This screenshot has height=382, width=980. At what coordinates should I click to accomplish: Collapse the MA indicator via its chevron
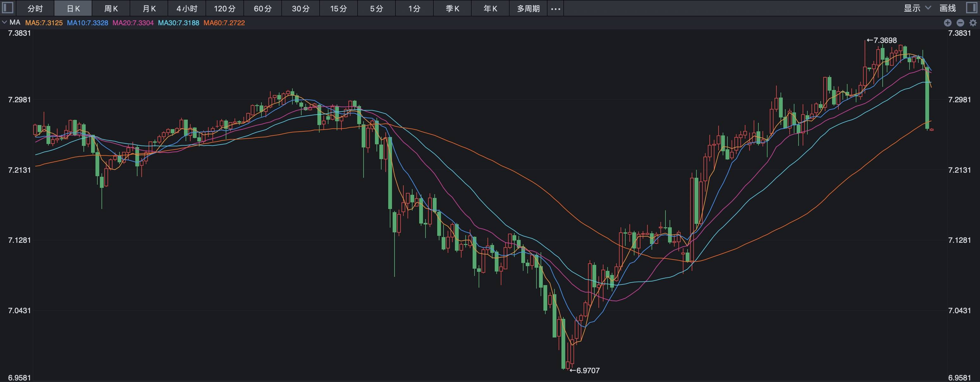pyautogui.click(x=4, y=22)
